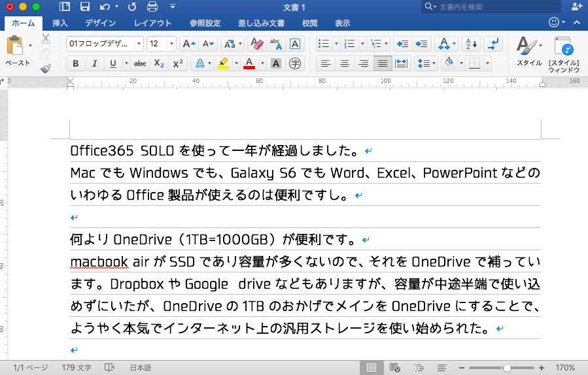Click the share/add person icon
The width and height of the screenshot is (588, 375).
point(577,7)
